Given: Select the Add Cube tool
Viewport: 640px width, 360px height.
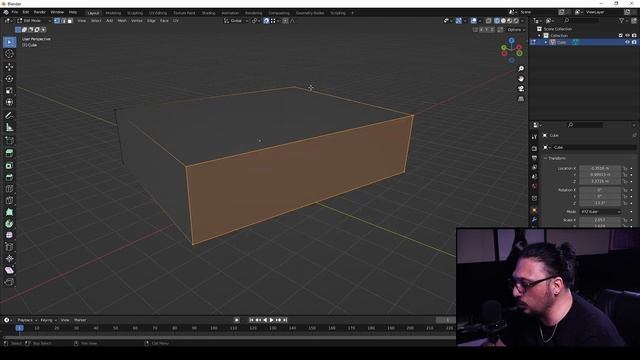Looking at the screenshot, I should pyautogui.click(x=9, y=140).
